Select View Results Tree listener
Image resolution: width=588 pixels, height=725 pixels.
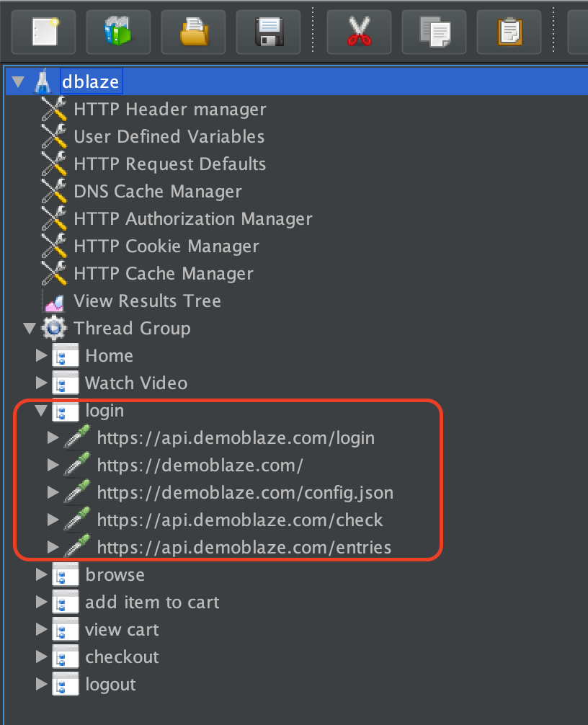(x=148, y=301)
